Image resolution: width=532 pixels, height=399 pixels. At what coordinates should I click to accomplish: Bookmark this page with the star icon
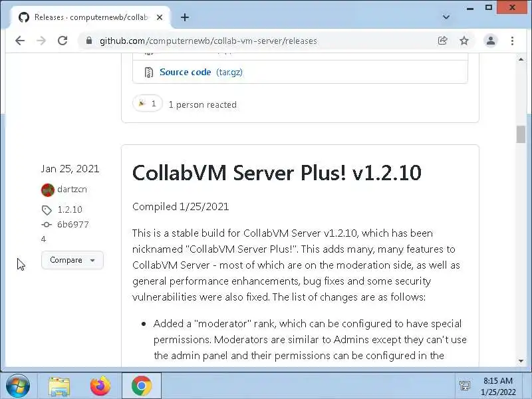[x=464, y=41]
